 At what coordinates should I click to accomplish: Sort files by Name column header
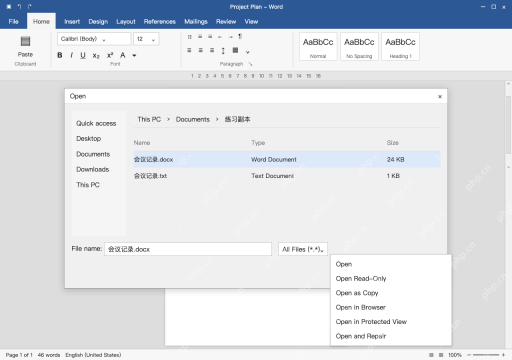(142, 143)
